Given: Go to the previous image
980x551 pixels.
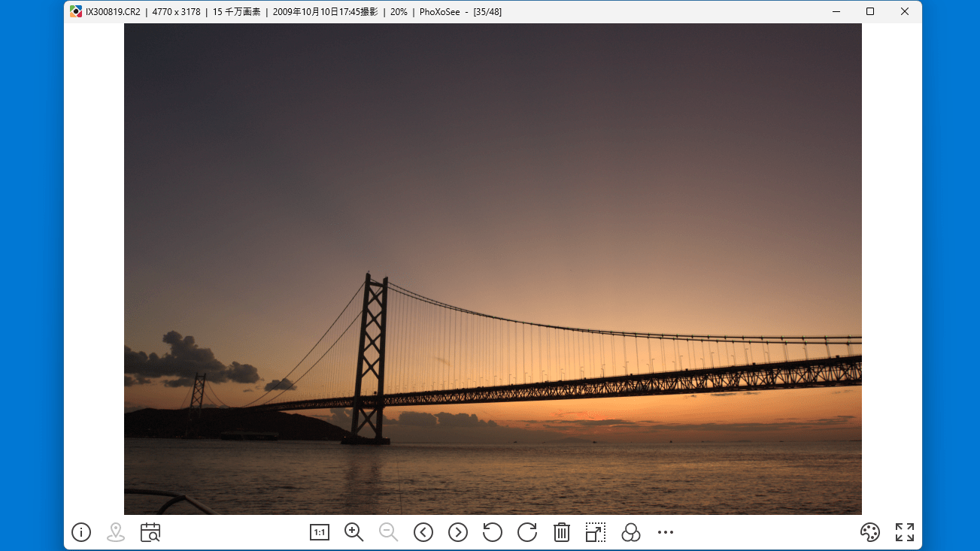Looking at the screenshot, I should [423, 532].
